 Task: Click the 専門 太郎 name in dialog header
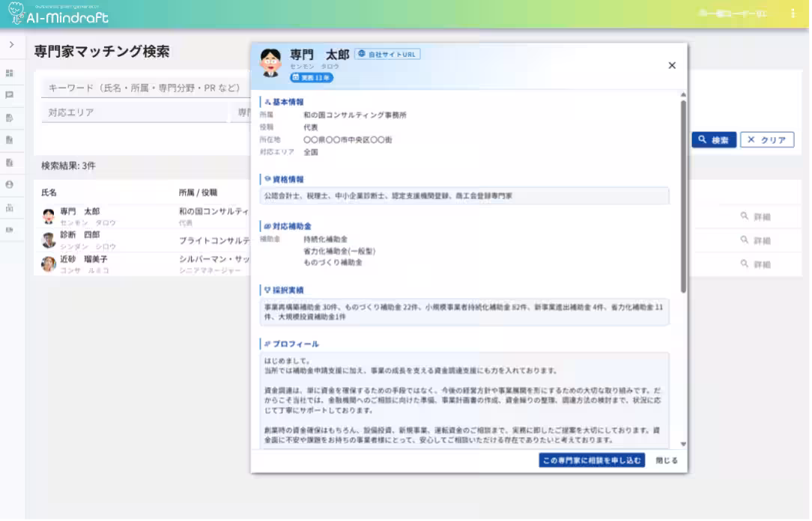(x=321, y=55)
